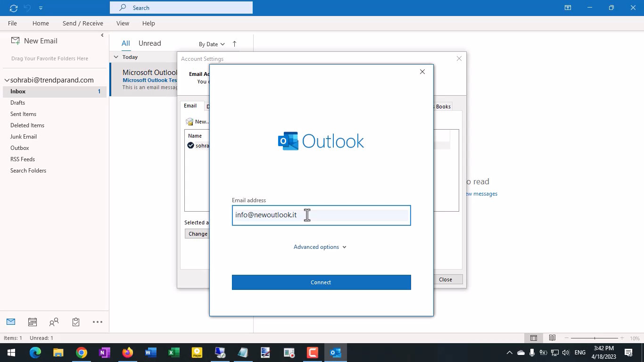Open Microsoft Edge from the taskbar

35,353
